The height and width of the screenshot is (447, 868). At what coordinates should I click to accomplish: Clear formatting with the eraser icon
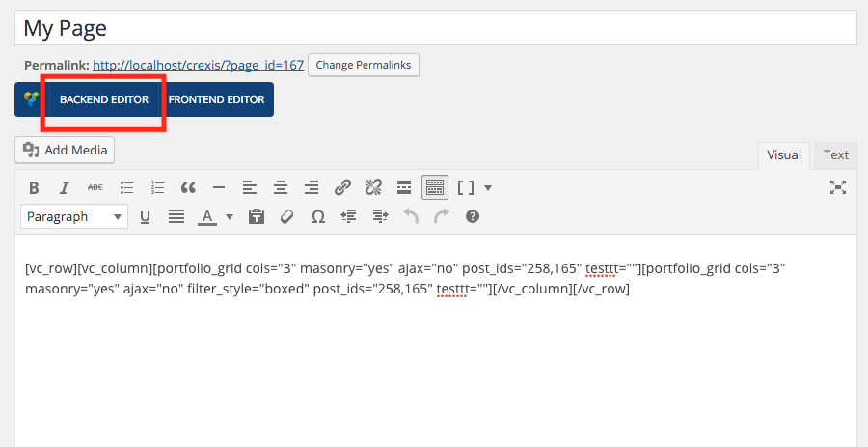pos(286,217)
